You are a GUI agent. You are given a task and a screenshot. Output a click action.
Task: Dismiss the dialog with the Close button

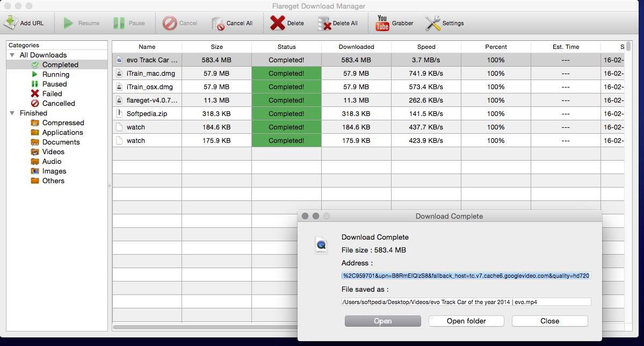(x=550, y=321)
